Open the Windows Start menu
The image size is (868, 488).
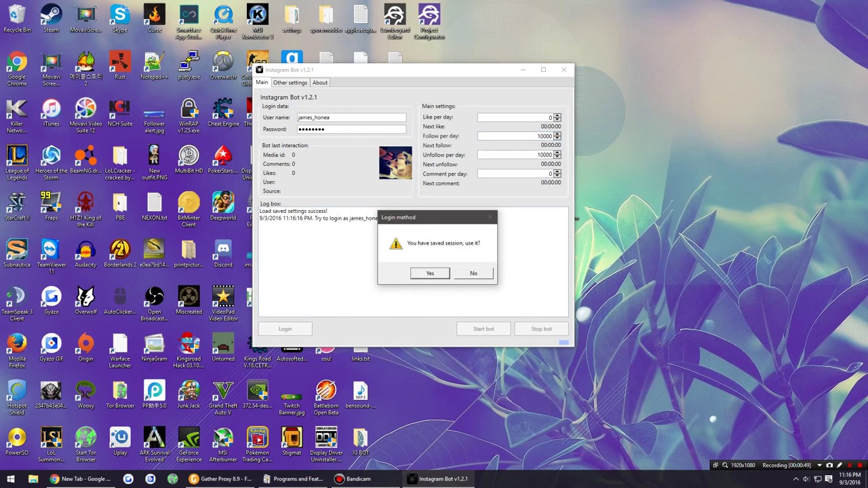click(x=11, y=479)
